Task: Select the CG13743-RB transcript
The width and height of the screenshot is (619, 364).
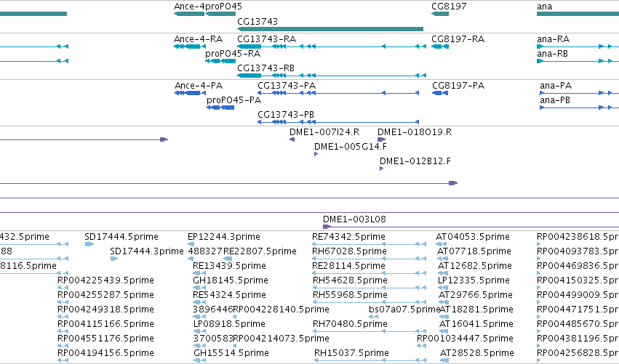Action: pyautogui.click(x=332, y=76)
